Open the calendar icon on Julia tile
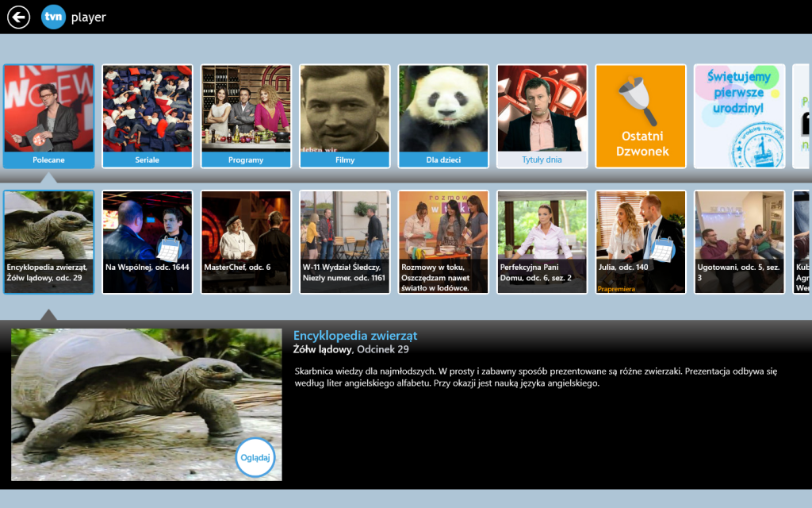The image size is (812, 508). 662,249
